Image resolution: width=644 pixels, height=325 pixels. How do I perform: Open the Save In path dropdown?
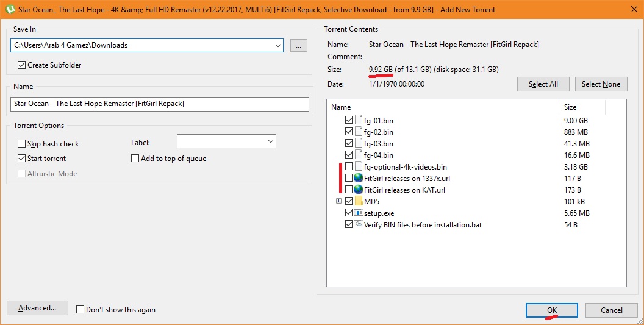[x=278, y=45]
